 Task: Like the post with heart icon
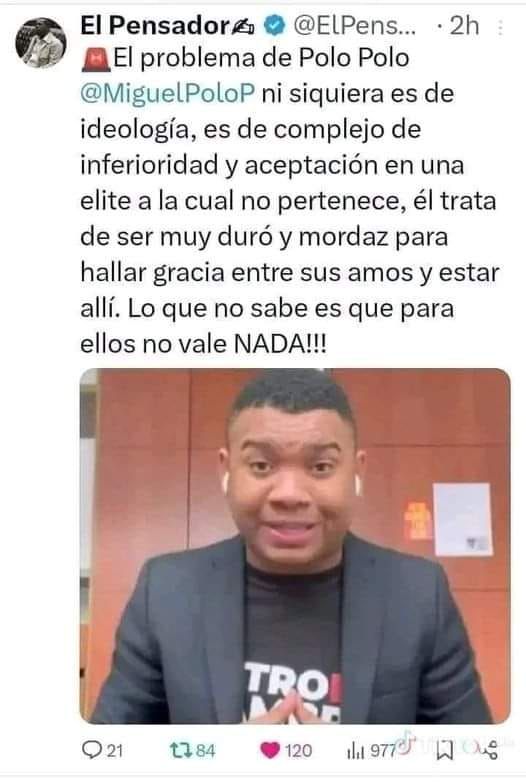(270, 751)
